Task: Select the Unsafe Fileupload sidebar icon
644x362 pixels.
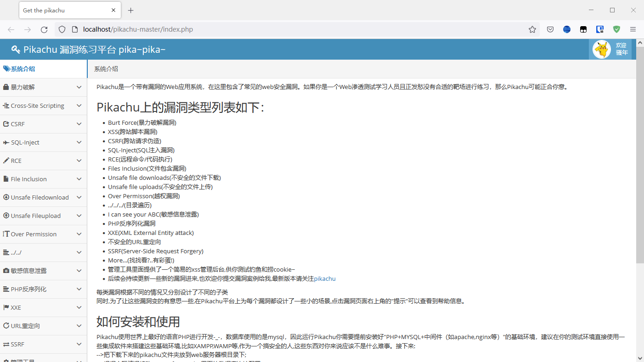Action: (6, 216)
